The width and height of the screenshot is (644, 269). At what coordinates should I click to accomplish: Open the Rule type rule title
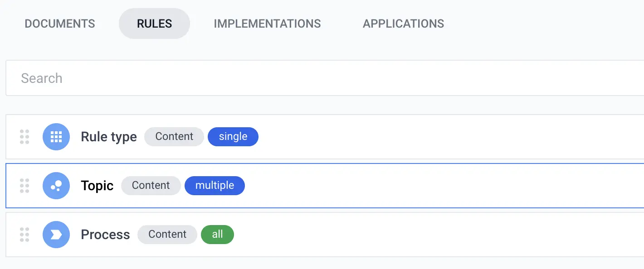[109, 137]
